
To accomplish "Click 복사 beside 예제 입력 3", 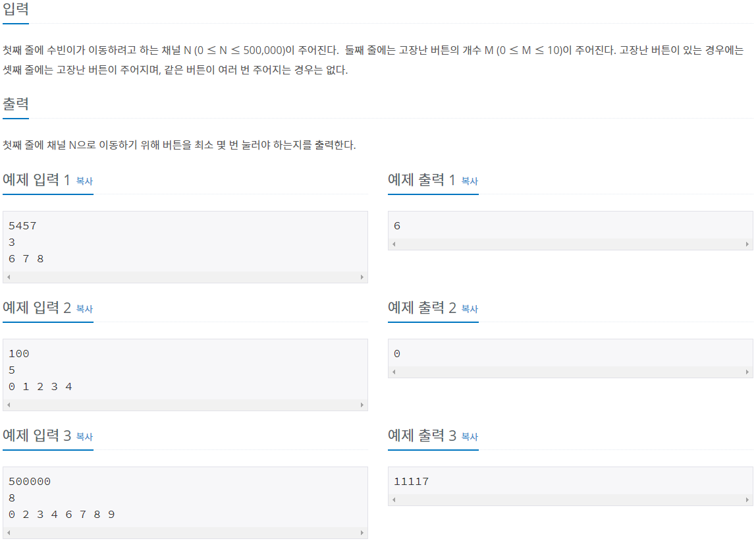I will tap(84, 436).
